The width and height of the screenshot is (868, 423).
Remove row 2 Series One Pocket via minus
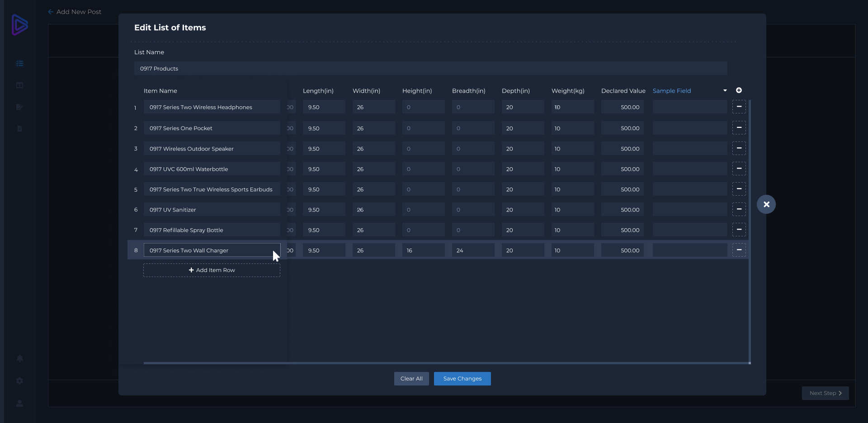coord(739,128)
